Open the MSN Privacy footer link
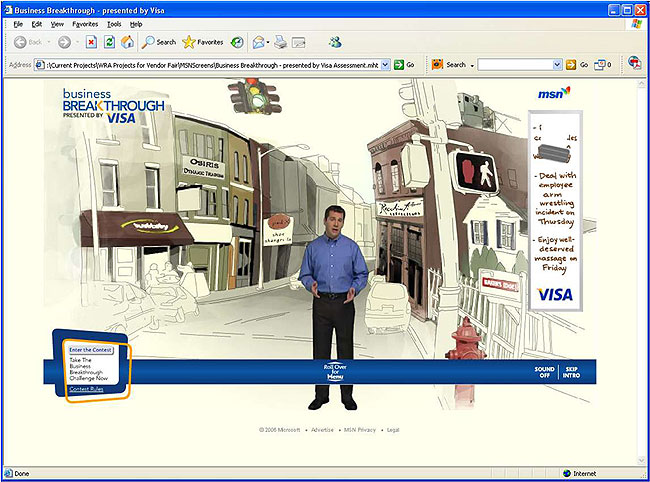650x482 pixels. pos(360,430)
